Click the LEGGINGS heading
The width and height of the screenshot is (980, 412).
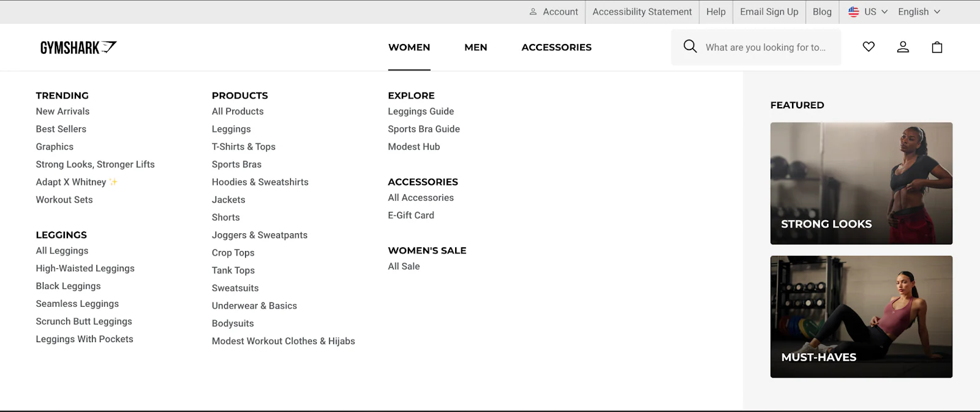tap(61, 235)
